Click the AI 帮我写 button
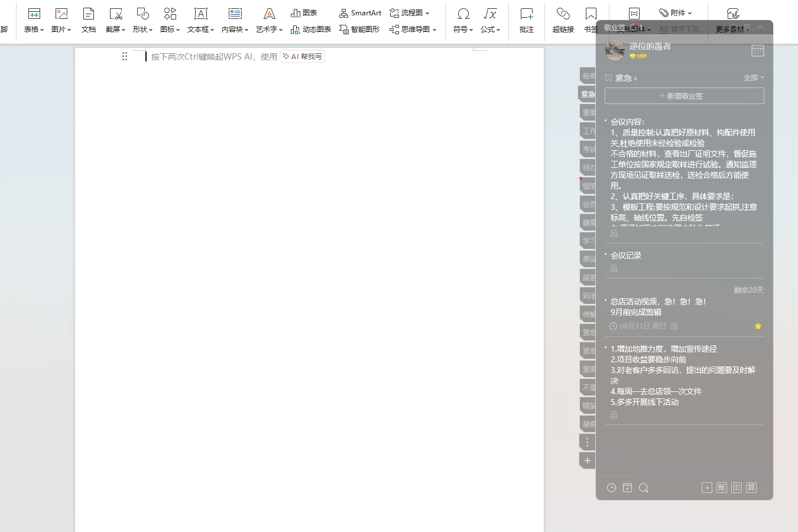Viewport: 798px width, 532px height. coord(302,57)
